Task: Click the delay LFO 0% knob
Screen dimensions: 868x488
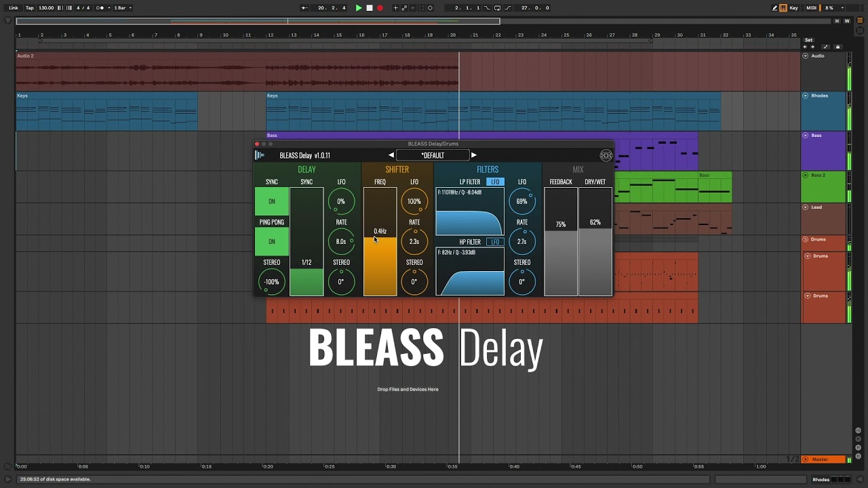Action: (341, 201)
